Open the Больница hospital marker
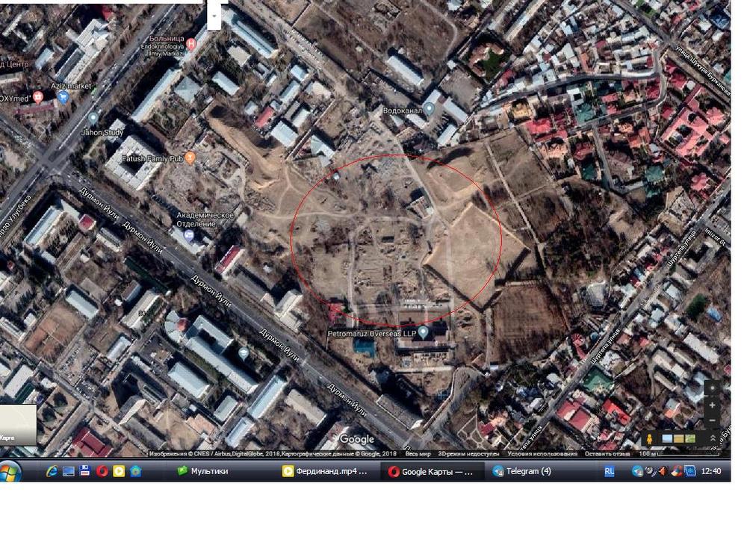 click(191, 44)
